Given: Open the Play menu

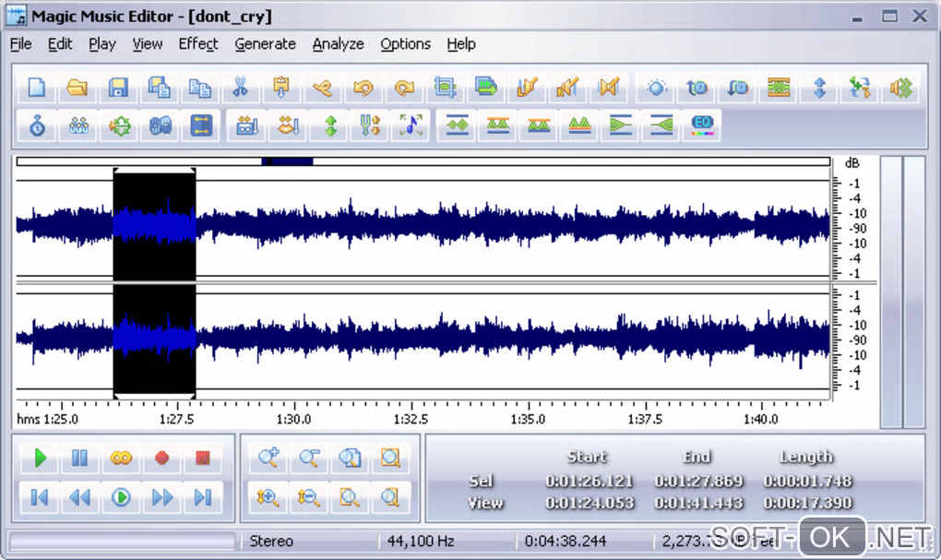Looking at the screenshot, I should point(102,43).
